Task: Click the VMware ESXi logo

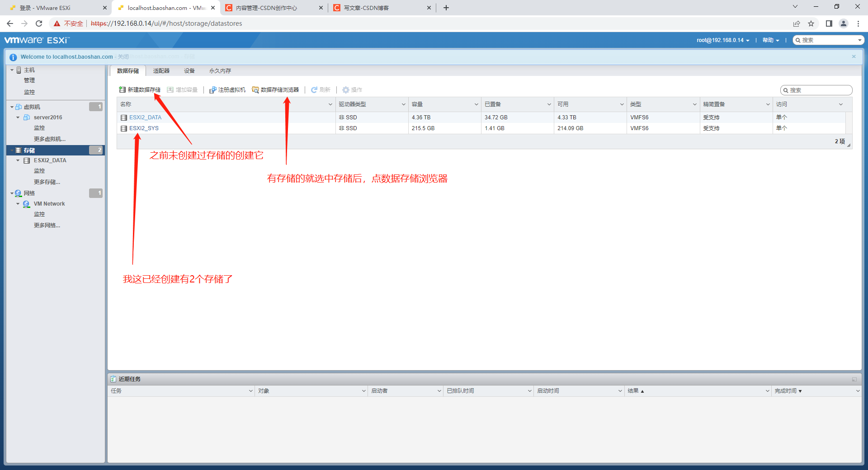Action: coord(37,40)
